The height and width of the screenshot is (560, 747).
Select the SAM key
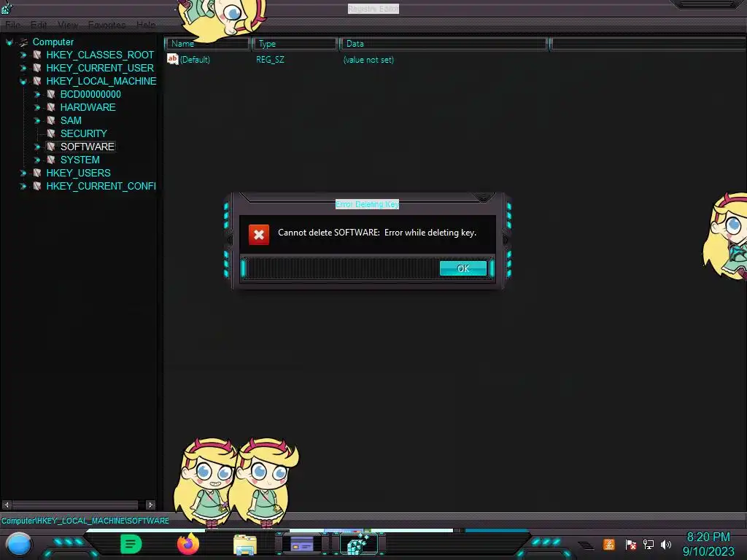pyautogui.click(x=71, y=120)
